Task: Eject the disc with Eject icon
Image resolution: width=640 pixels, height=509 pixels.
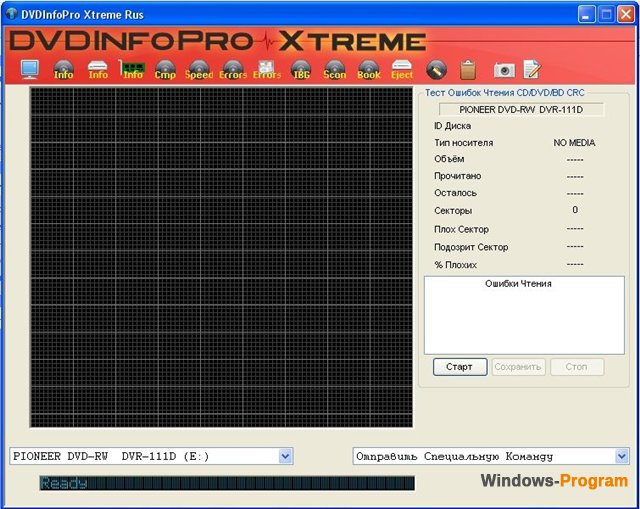Action: click(402, 69)
